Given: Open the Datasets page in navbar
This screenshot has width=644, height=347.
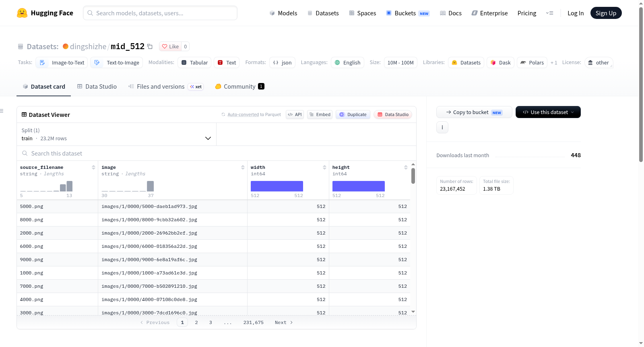Looking at the screenshot, I should coord(323,13).
